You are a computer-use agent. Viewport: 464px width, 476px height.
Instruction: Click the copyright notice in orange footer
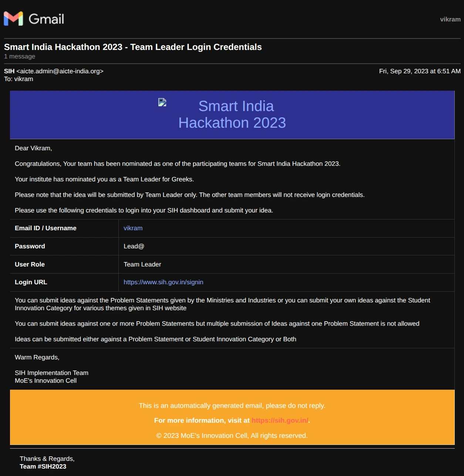coord(232,436)
